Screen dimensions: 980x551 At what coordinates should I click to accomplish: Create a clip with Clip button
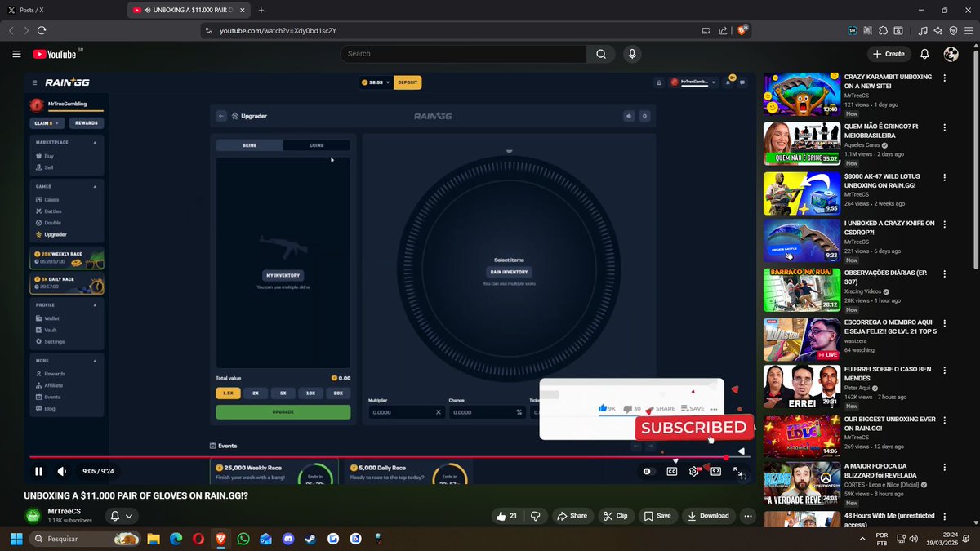pyautogui.click(x=616, y=516)
